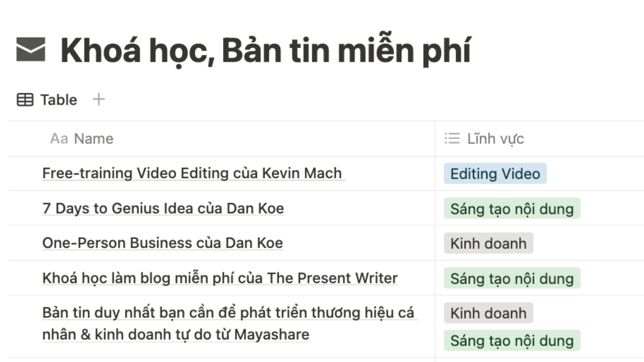The height and width of the screenshot is (362, 644).
Task: Select gray Kinh doanh tag in Mayashare row
Action: coord(488,313)
